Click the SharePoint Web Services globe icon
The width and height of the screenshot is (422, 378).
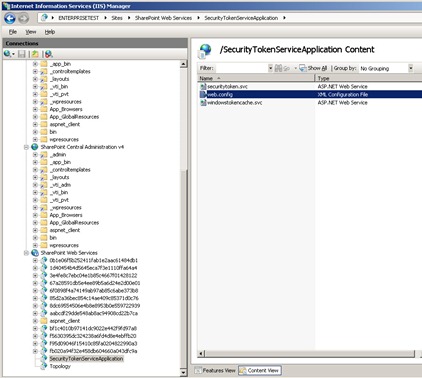35,253
